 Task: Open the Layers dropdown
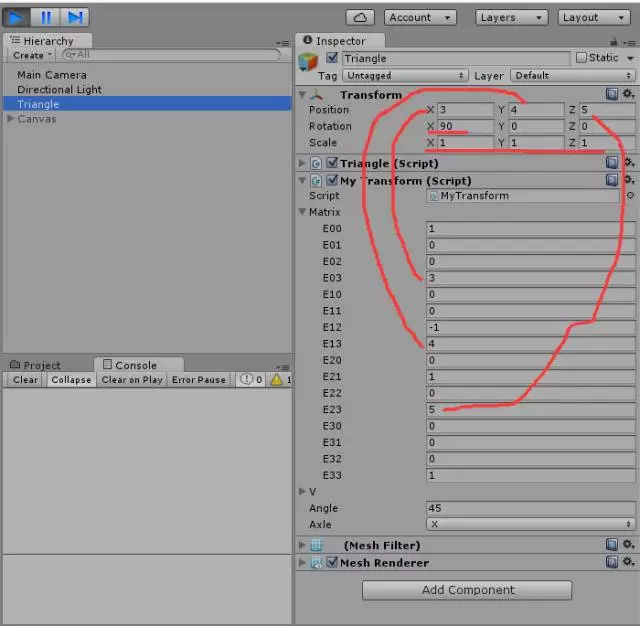[x=511, y=18]
